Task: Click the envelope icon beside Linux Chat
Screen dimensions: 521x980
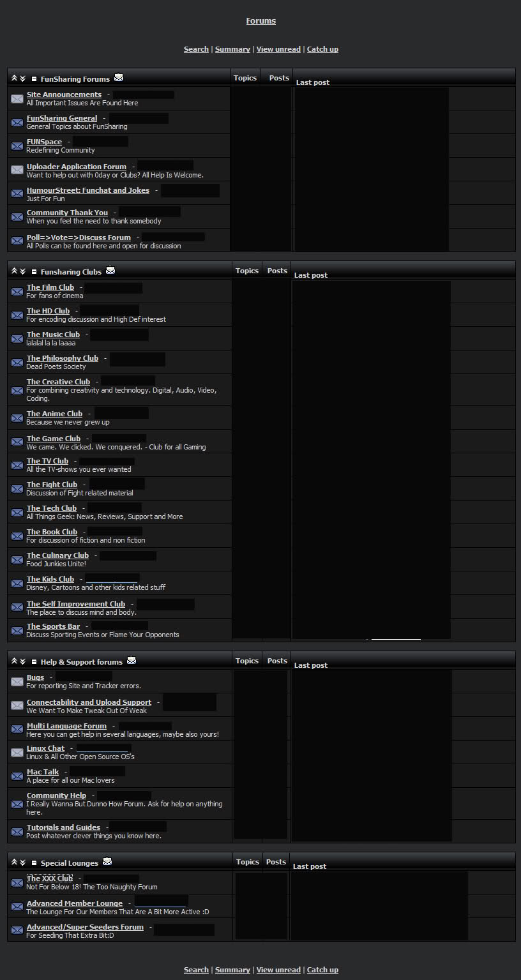Action: click(17, 753)
